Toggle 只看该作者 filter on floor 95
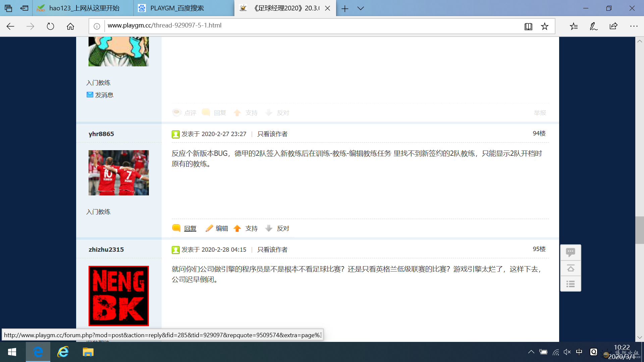Image resolution: width=644 pixels, height=362 pixels. [272, 250]
